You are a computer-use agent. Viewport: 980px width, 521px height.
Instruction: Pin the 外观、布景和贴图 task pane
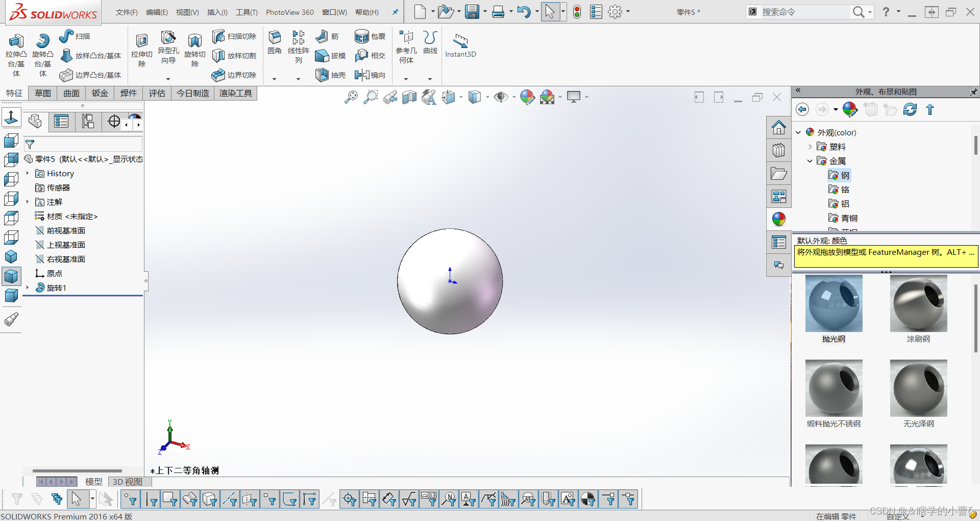click(x=973, y=92)
